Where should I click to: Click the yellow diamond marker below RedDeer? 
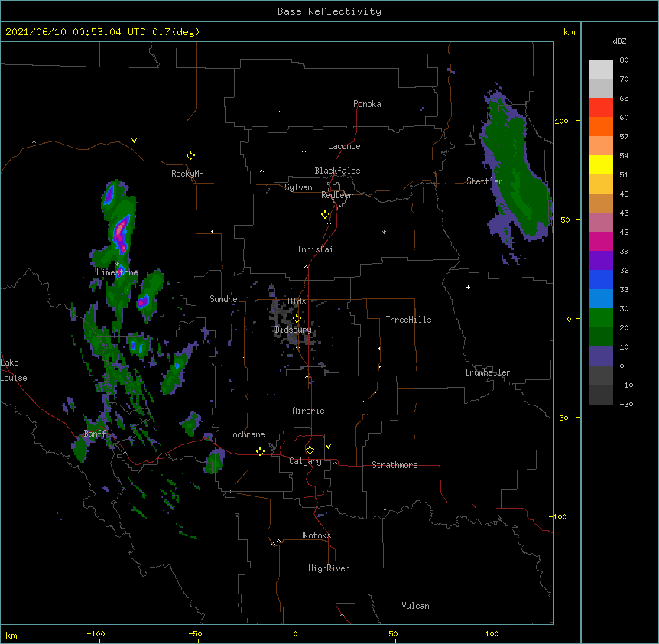(x=325, y=215)
